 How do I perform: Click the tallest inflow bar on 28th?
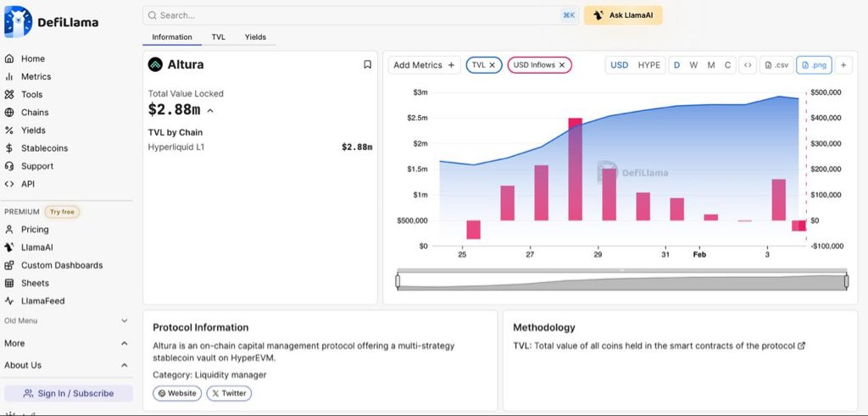pyautogui.click(x=576, y=169)
